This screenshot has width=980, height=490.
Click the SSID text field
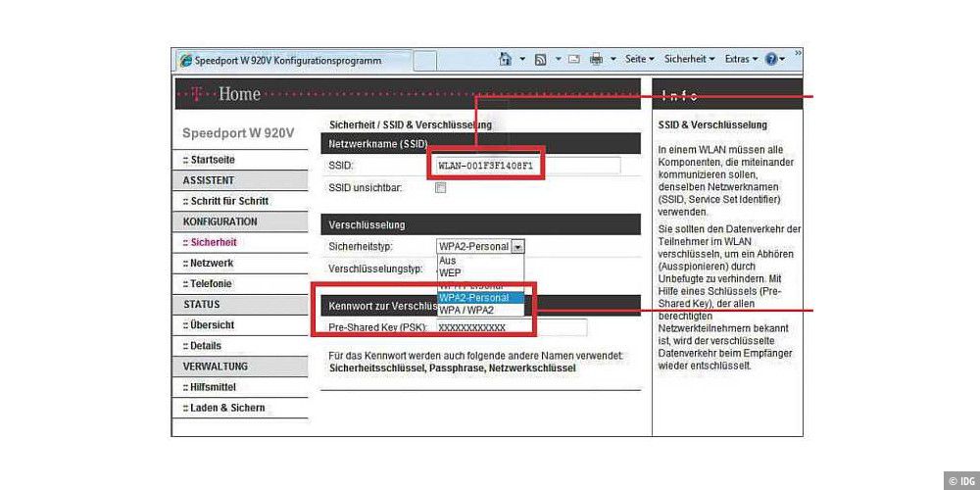[x=527, y=166]
